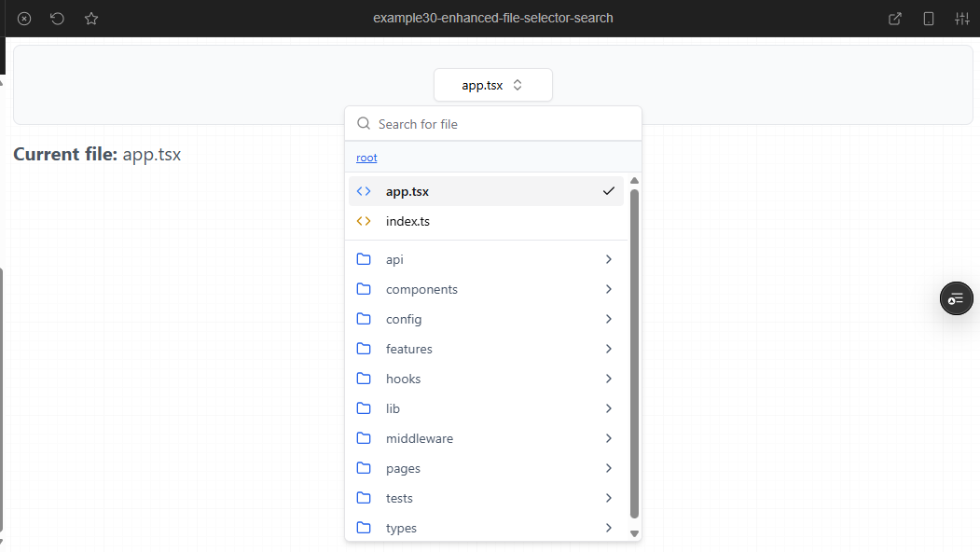This screenshot has height=552, width=980.
Task: Star this example as a favorite
Action: [x=91, y=19]
